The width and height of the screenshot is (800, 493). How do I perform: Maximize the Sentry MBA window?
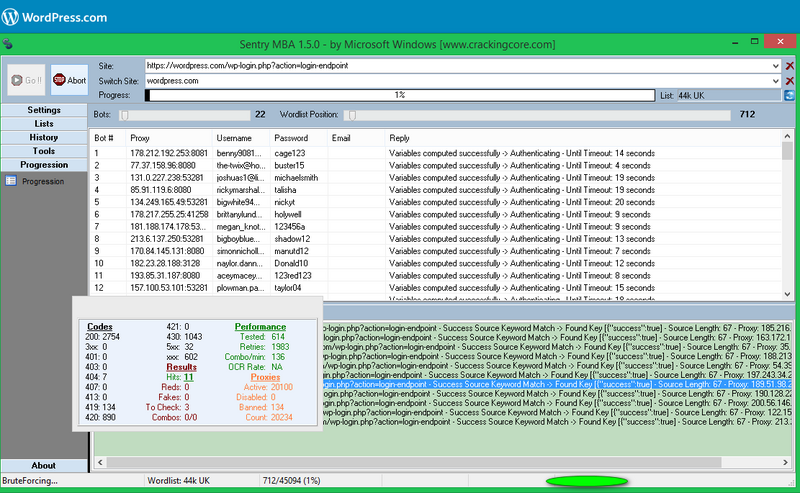tap(755, 42)
